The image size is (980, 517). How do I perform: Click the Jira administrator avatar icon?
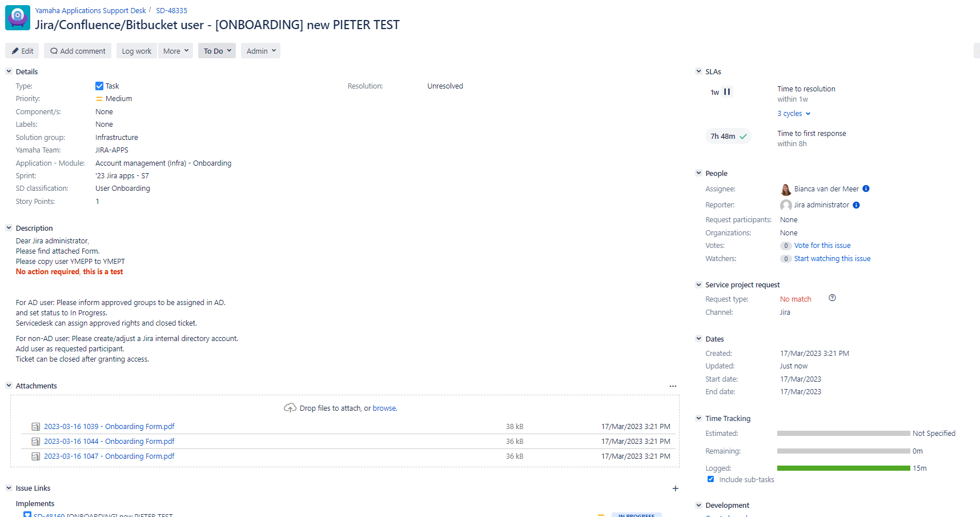pos(786,205)
